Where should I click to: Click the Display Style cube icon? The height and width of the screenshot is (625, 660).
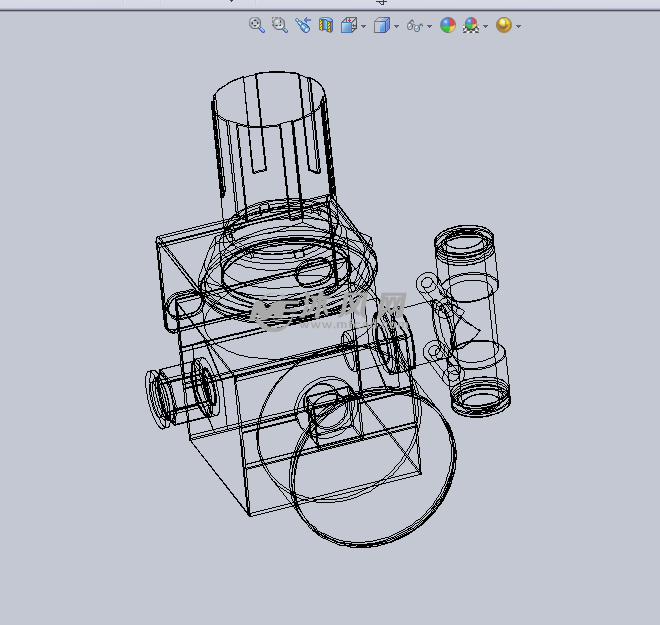[382, 25]
